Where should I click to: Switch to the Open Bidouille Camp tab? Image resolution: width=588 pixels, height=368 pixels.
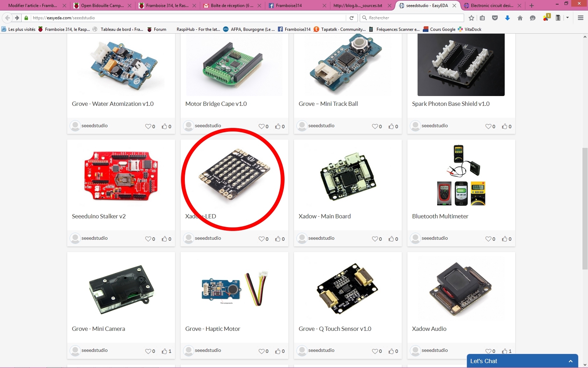point(103,6)
